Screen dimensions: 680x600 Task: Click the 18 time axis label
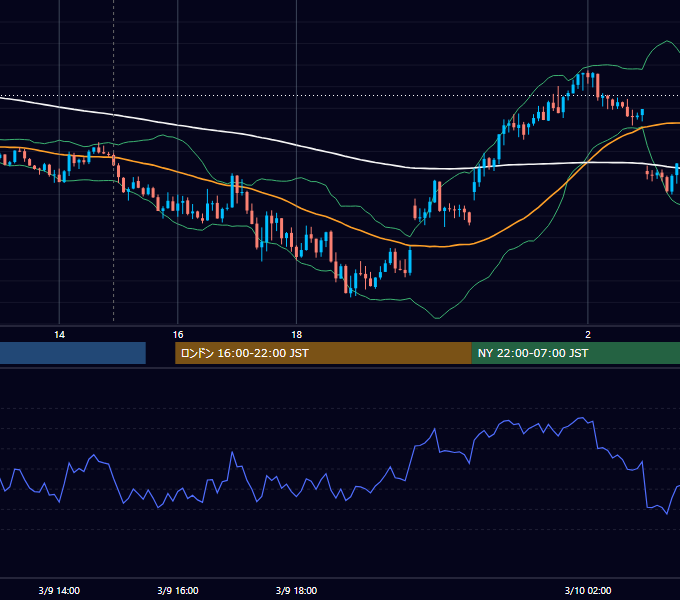pyautogui.click(x=296, y=335)
